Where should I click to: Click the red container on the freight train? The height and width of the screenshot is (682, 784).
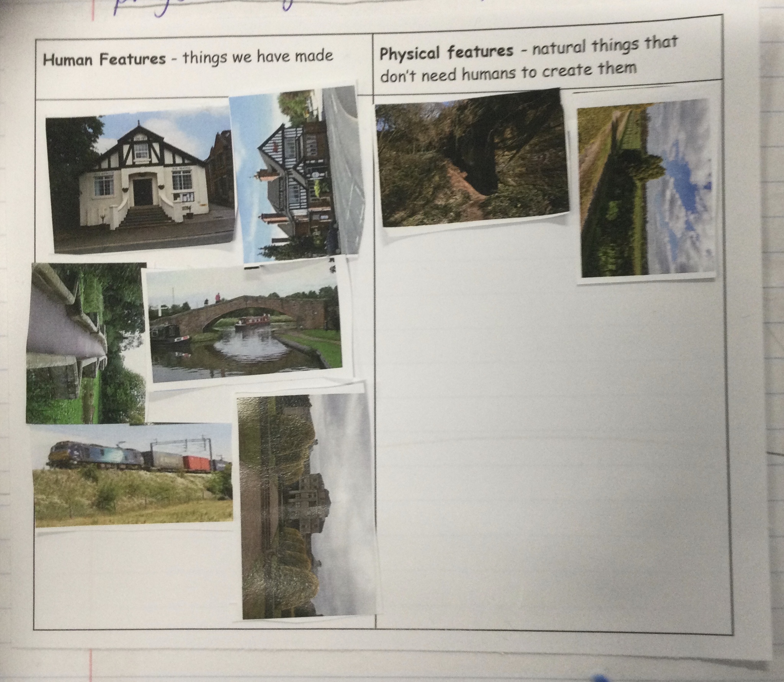coord(196,463)
